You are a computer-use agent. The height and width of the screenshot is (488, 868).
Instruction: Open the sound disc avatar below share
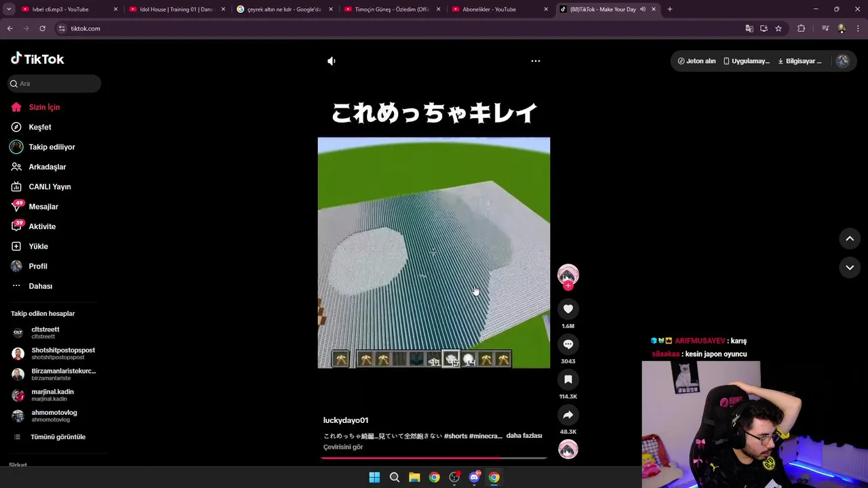coord(568,449)
